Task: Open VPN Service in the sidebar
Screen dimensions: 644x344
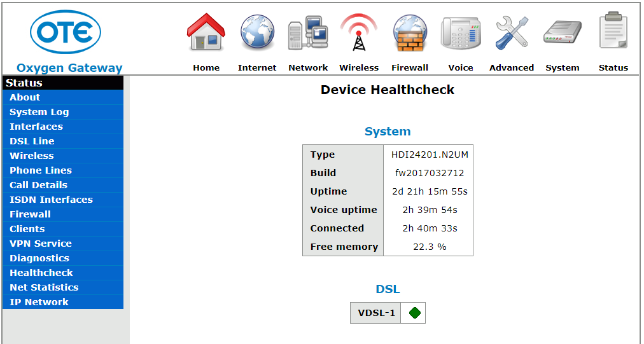Action: pyautogui.click(x=63, y=244)
